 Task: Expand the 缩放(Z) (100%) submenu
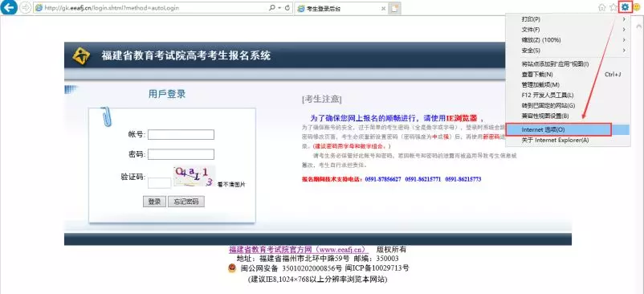(567, 40)
